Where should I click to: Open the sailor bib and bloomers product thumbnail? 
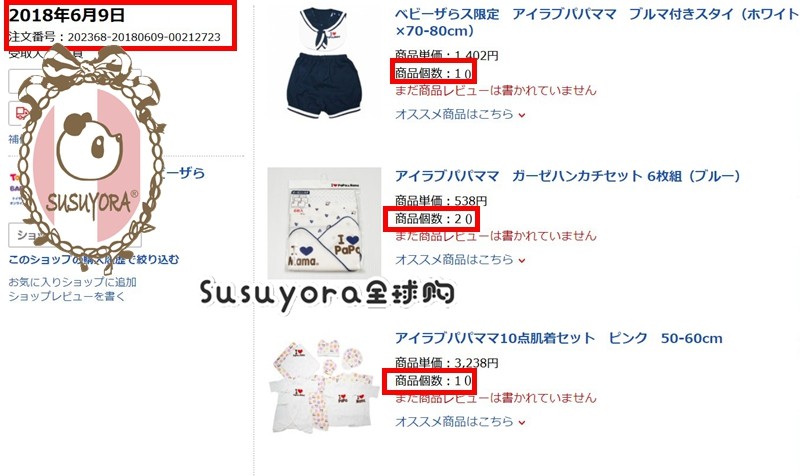323,62
